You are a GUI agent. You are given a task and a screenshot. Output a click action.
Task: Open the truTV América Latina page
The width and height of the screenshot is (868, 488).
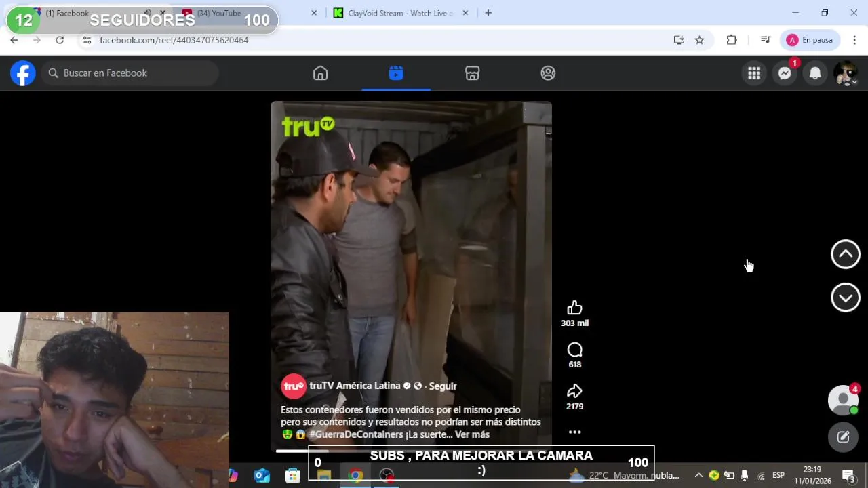[x=355, y=386]
